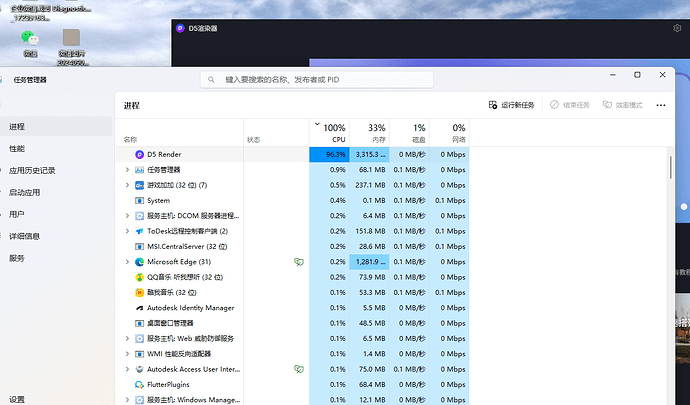Expand the Autodesk Access User Interface group
This screenshot has width=690, height=405.
pyautogui.click(x=127, y=369)
